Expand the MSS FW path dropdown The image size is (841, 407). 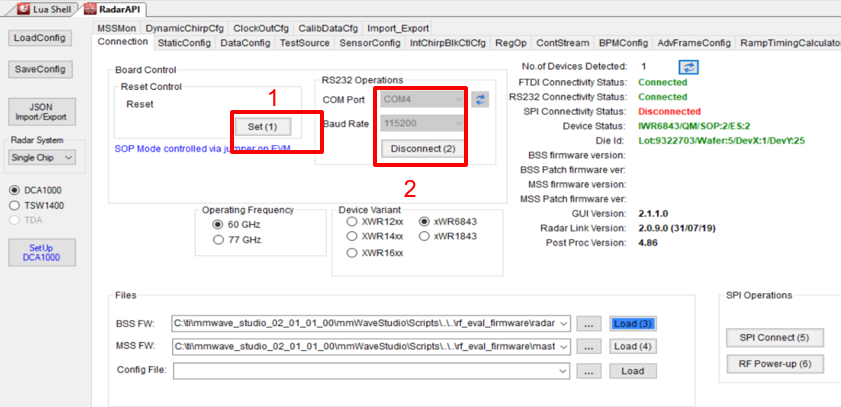[563, 347]
